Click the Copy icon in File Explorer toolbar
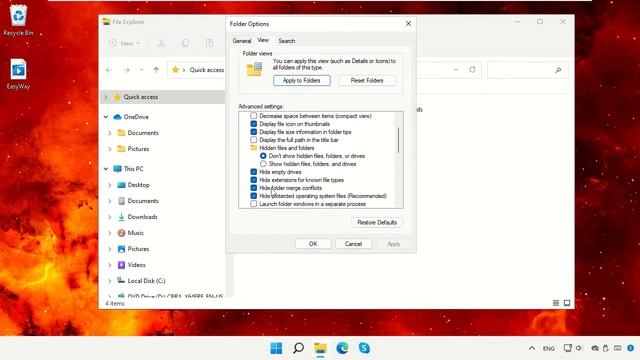Image resolution: width=640 pixels, height=360 pixels. coord(185,43)
